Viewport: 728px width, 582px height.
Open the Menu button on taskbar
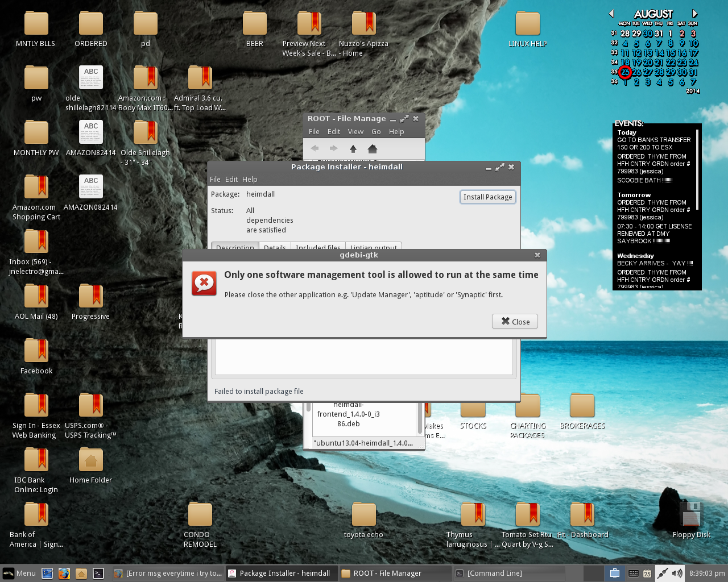(x=19, y=573)
